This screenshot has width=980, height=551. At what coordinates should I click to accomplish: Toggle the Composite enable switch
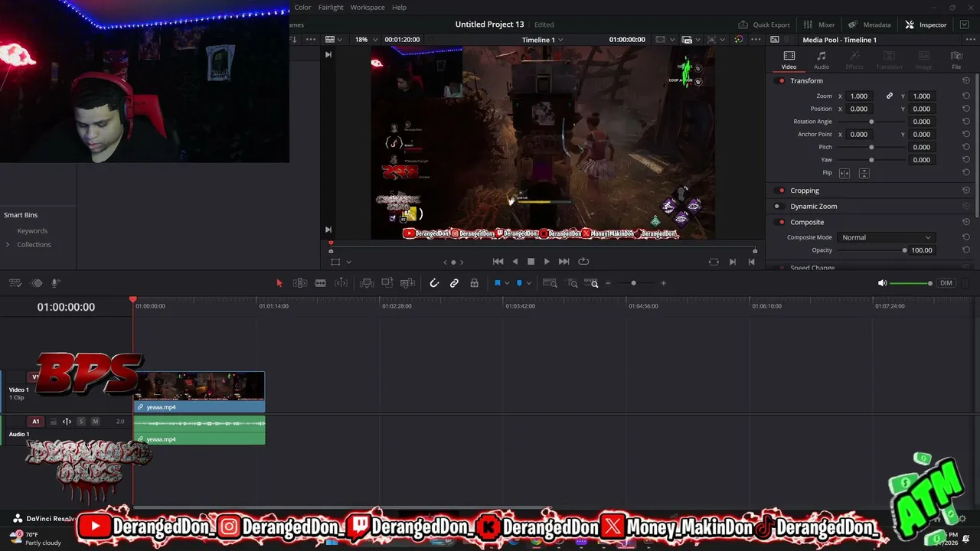[781, 222]
